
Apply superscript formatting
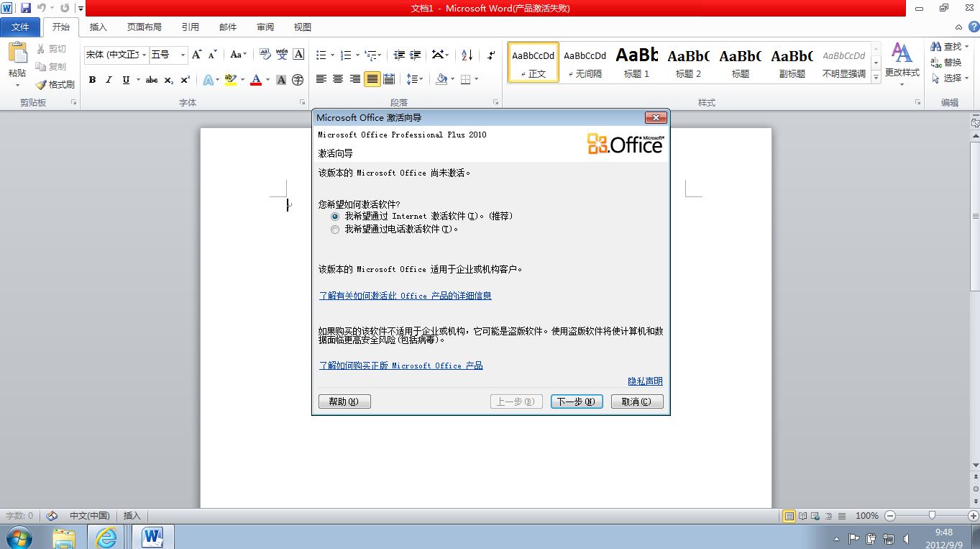pyautogui.click(x=186, y=80)
